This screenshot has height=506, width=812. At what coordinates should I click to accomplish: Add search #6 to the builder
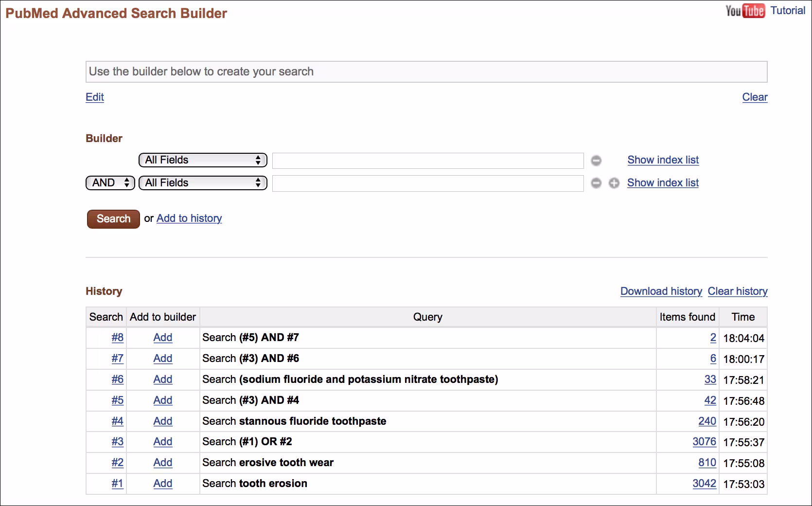click(162, 379)
